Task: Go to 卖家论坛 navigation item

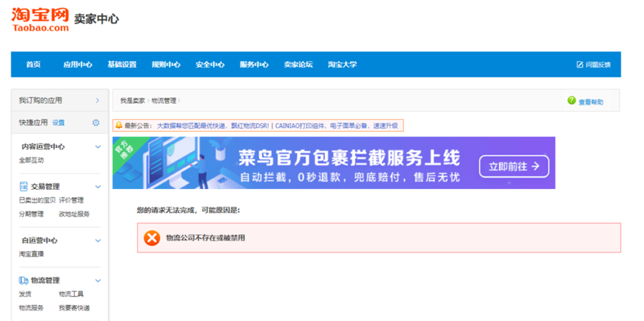Action: (x=298, y=64)
